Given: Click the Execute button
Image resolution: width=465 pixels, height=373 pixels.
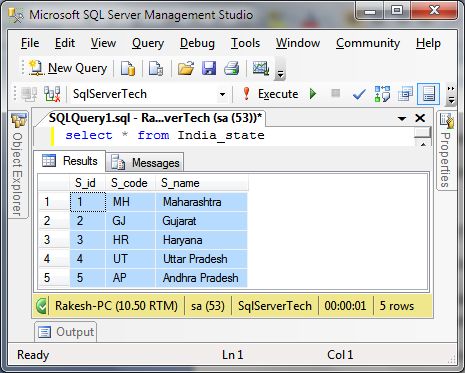Looking at the screenshot, I should [x=271, y=94].
